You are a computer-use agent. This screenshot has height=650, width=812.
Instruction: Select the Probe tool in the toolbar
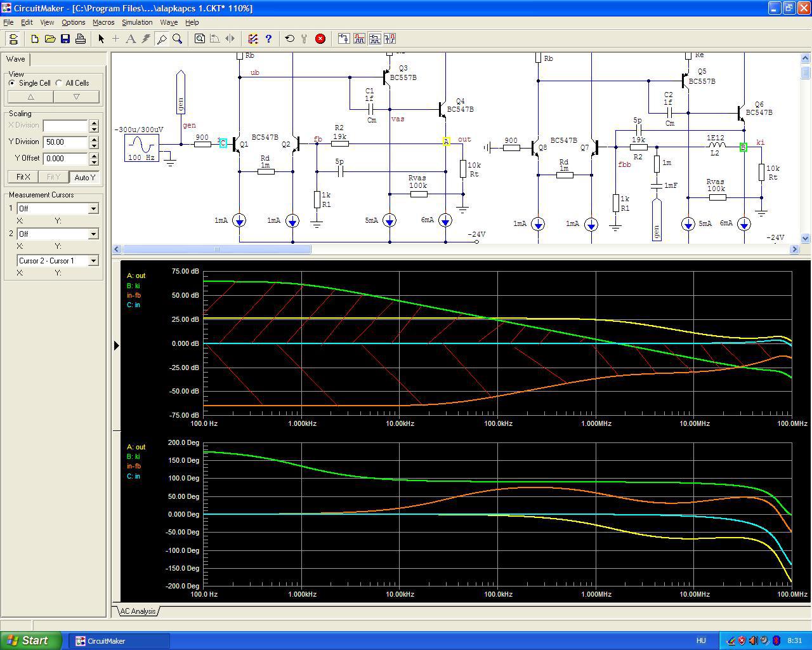[162, 39]
